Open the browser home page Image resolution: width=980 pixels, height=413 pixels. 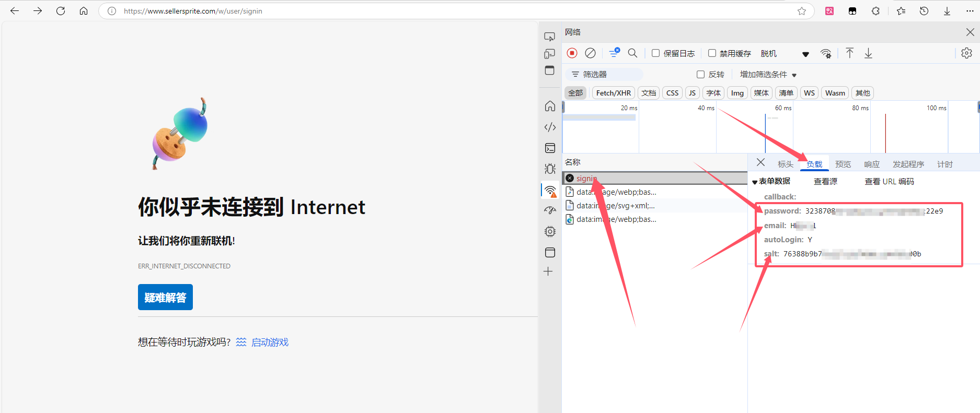point(84,11)
